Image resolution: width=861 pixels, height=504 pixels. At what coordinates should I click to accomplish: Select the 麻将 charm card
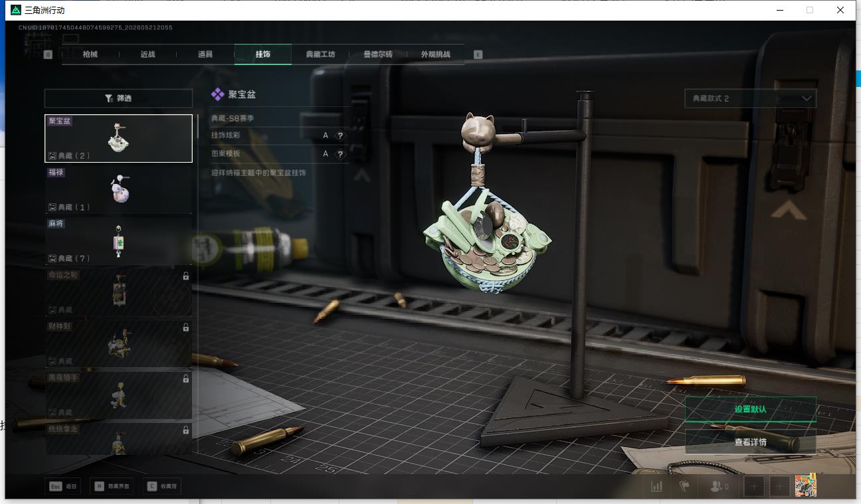(118, 241)
